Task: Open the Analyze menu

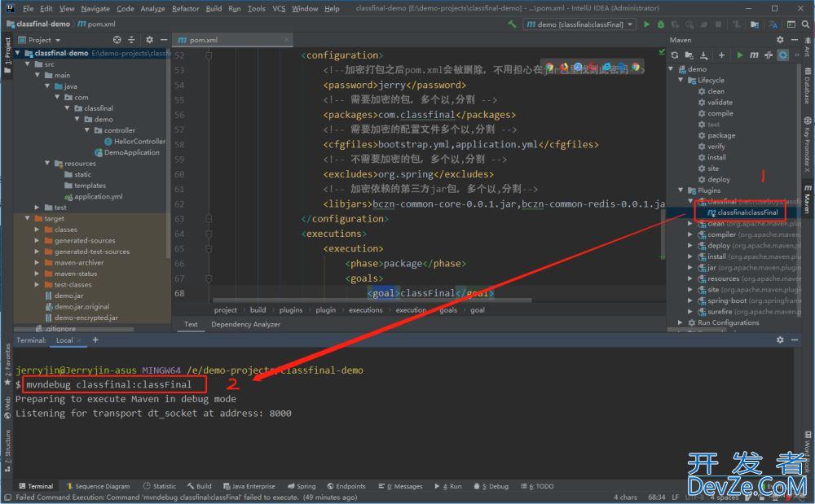Action: (x=153, y=8)
